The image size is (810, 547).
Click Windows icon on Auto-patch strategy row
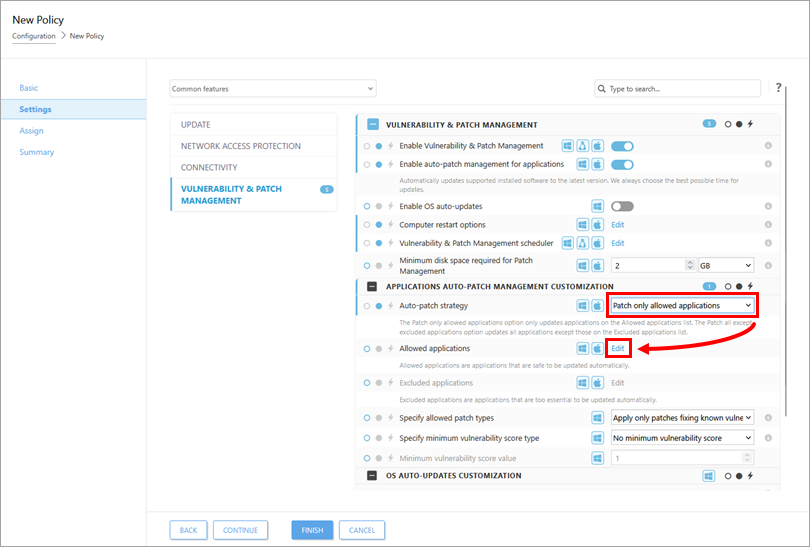(582, 306)
